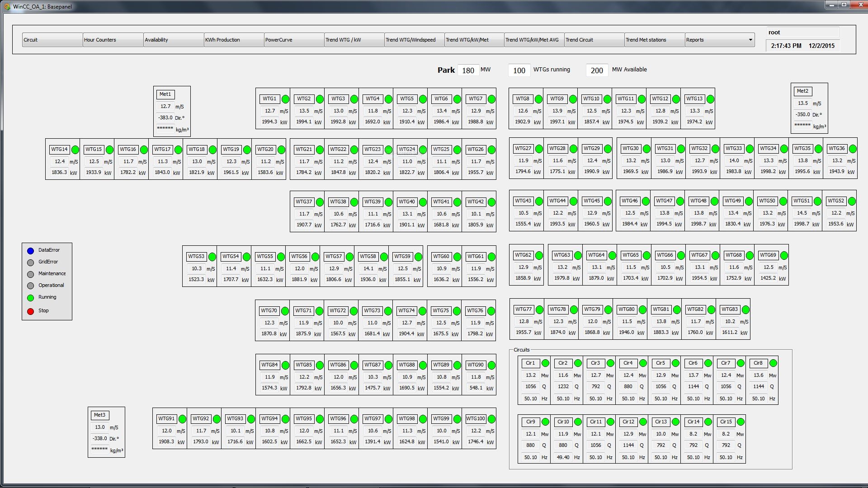
Task: Click the WTGs running count field
Action: coord(519,70)
